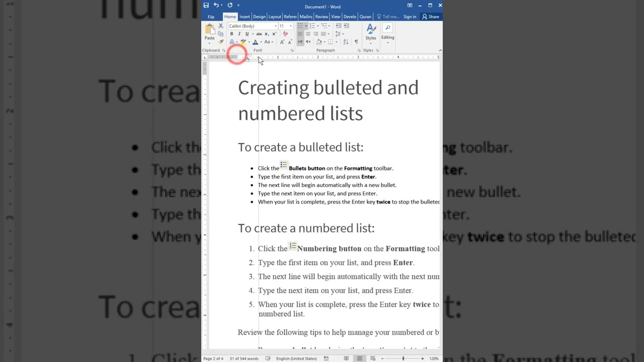Align the paragraph to the right
This screenshot has width=644, height=362.
click(315, 34)
